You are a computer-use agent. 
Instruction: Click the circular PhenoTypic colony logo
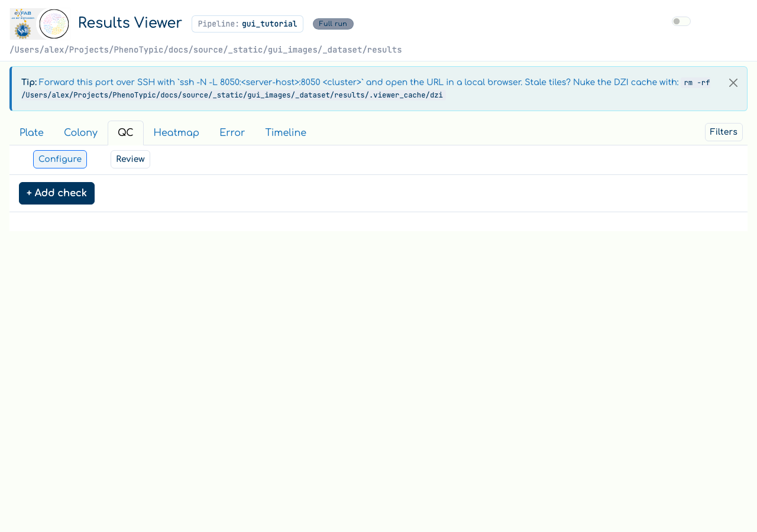[54, 24]
